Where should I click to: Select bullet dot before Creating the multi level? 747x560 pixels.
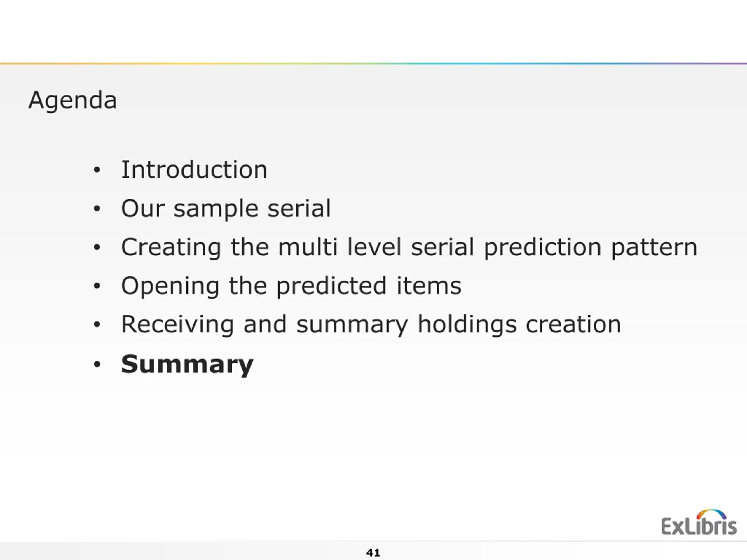tap(97, 247)
